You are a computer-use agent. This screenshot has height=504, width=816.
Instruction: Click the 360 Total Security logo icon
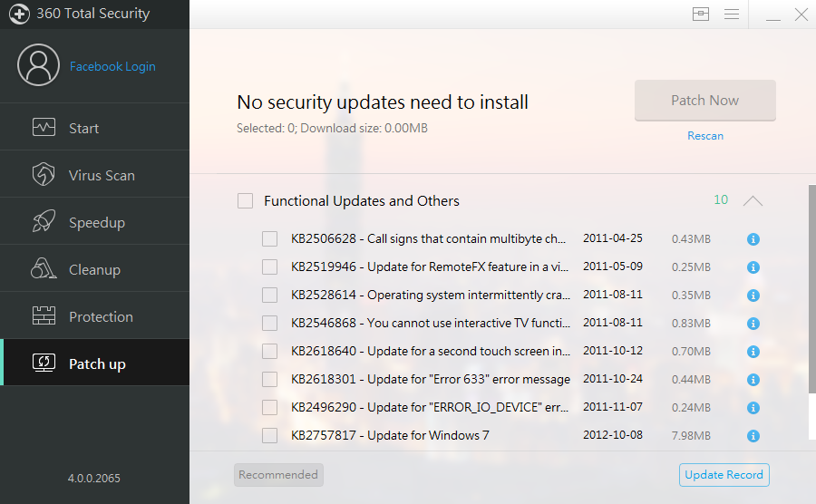point(19,14)
